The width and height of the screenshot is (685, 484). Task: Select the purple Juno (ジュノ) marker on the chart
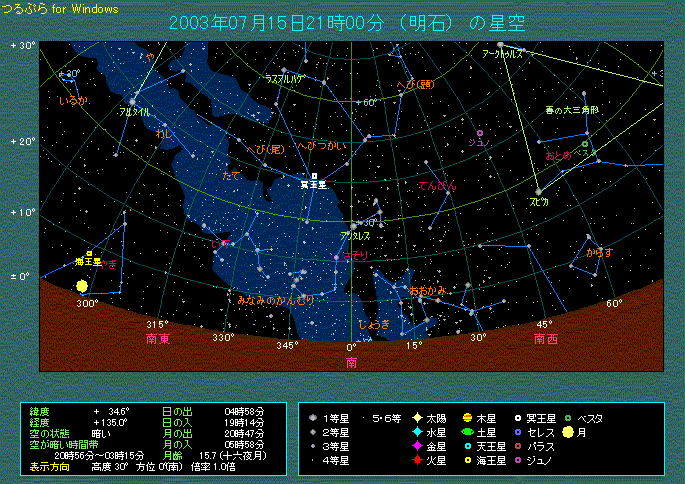click(x=480, y=132)
